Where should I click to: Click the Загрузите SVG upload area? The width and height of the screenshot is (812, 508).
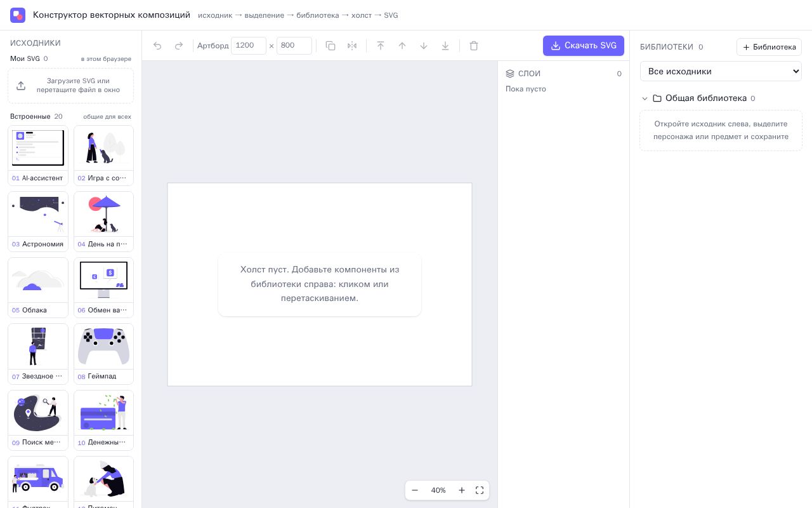71,86
